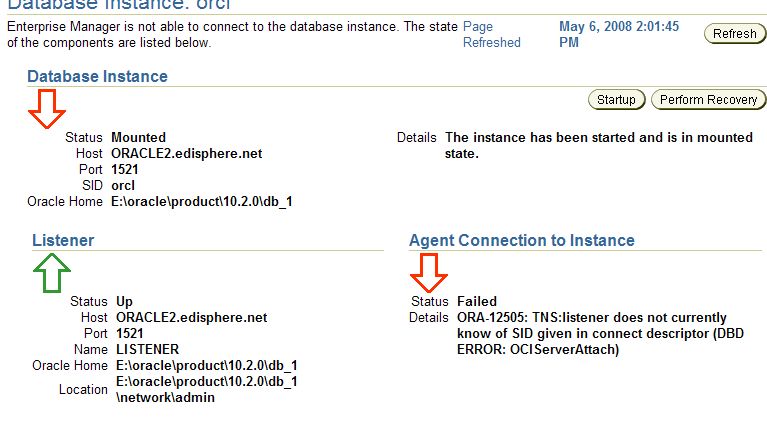767x422 pixels.
Task: Start Perform Recovery
Action: click(x=709, y=100)
